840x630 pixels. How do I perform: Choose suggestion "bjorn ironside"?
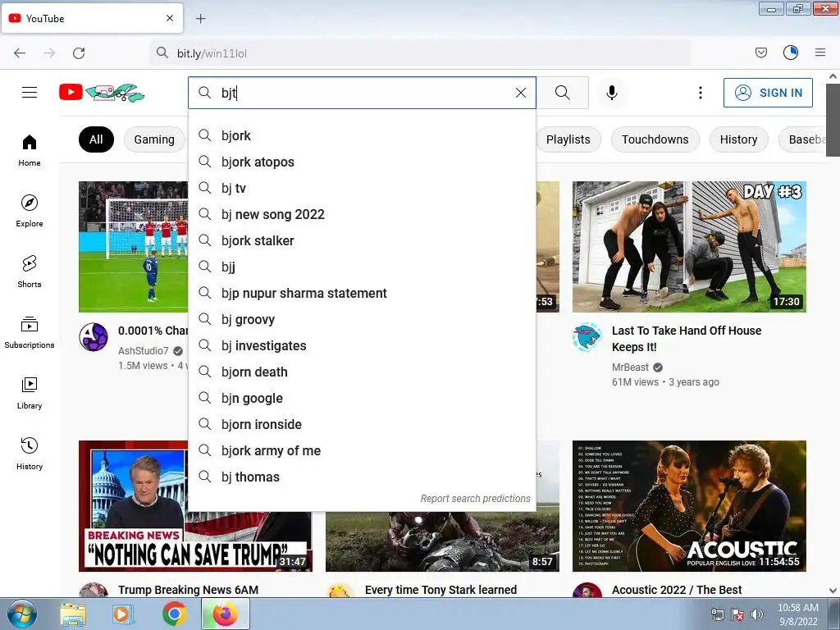362,424
